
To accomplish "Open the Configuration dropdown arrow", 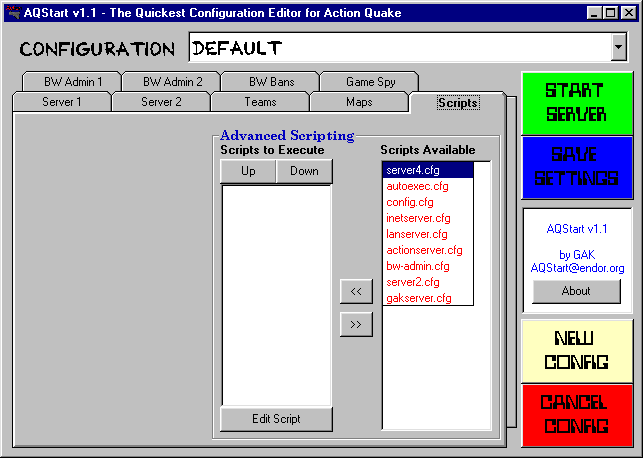I will (618, 47).
